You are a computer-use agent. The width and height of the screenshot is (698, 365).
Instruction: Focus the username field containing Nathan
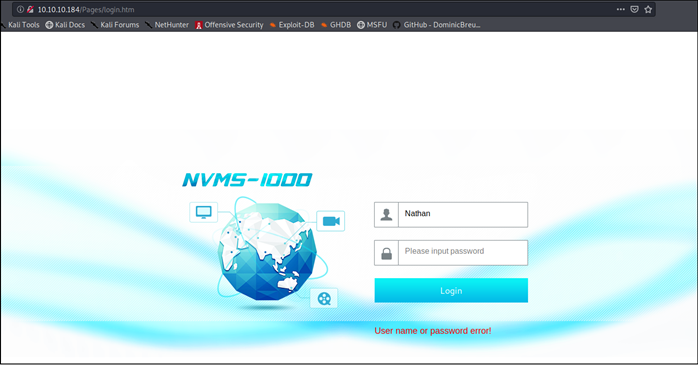[x=463, y=215]
